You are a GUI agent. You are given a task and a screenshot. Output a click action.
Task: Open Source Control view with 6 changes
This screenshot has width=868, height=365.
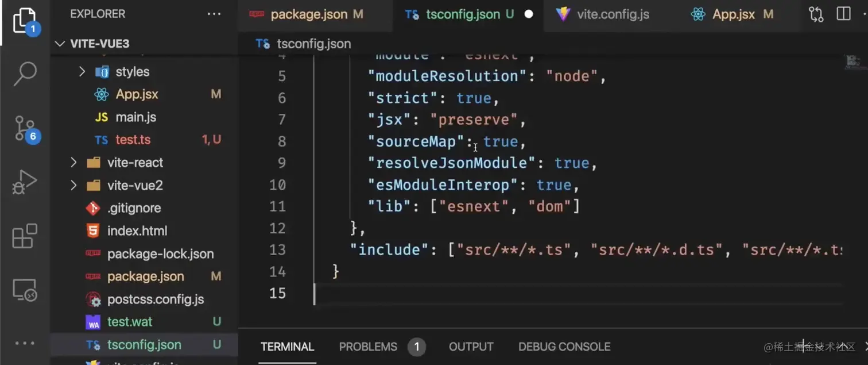click(26, 129)
